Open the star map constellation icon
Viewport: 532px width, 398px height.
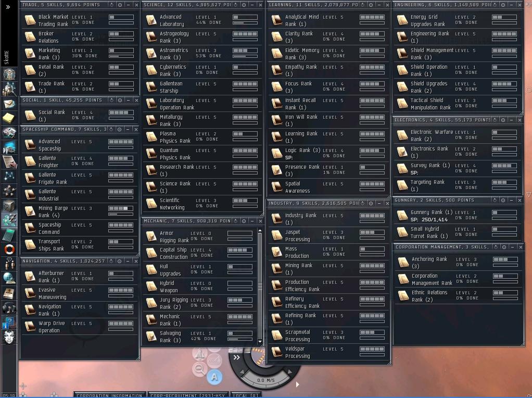click(9, 176)
